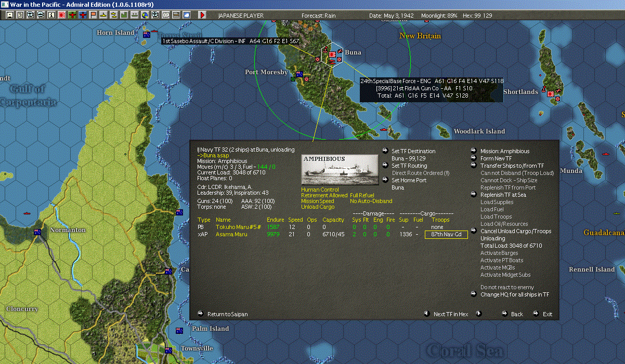Click Cancel Unload Cargo/Troops option
This screenshot has height=364, width=625.
[x=516, y=231]
